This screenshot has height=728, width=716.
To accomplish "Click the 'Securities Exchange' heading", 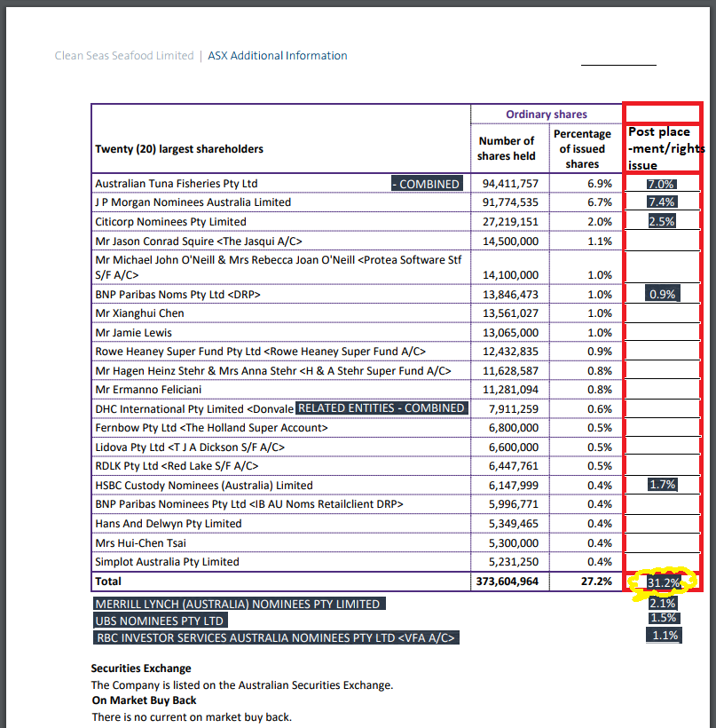I will click(x=141, y=669).
